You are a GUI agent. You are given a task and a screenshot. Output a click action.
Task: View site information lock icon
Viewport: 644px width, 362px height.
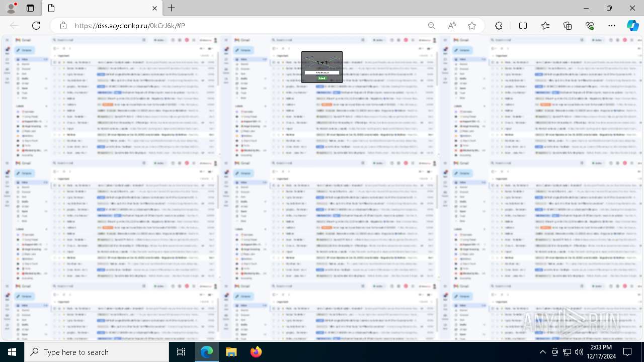point(63,26)
